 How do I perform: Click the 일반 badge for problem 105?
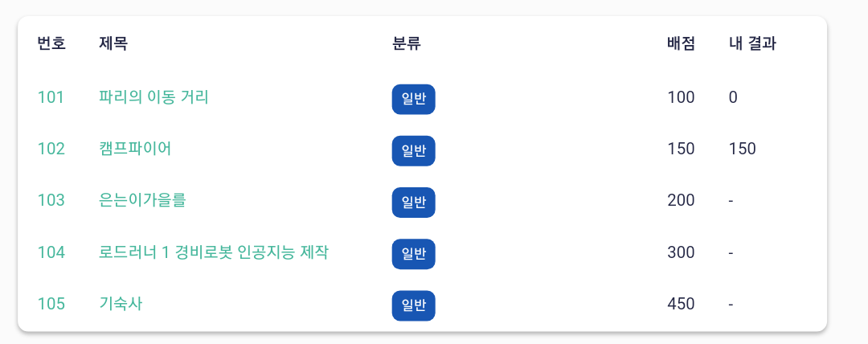tap(414, 305)
